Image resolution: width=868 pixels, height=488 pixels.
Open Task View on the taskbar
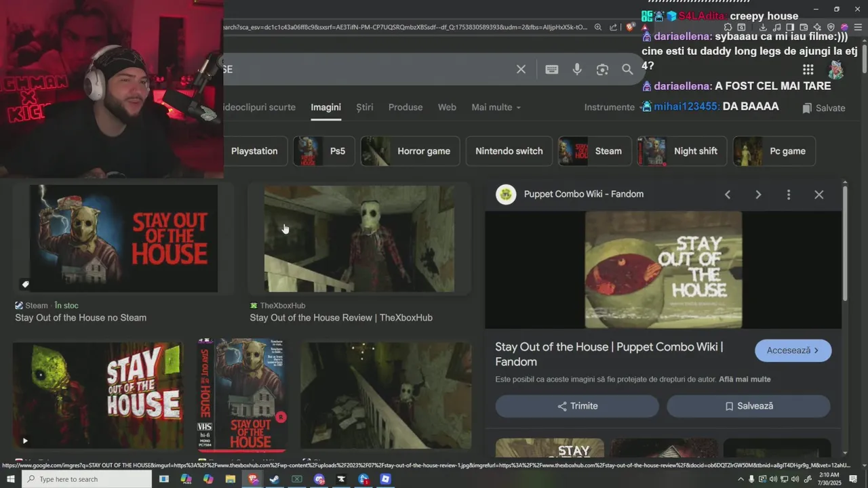[x=163, y=479]
